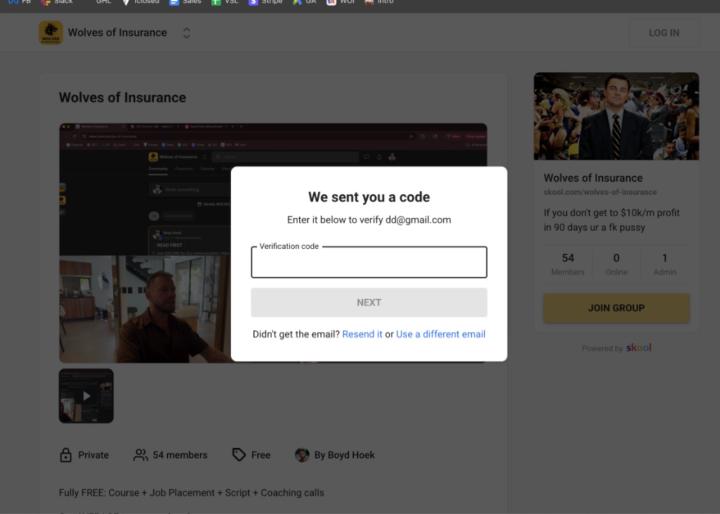Open the Sales bookmark in bookmarks bar
720x514 pixels.
[x=186, y=2]
